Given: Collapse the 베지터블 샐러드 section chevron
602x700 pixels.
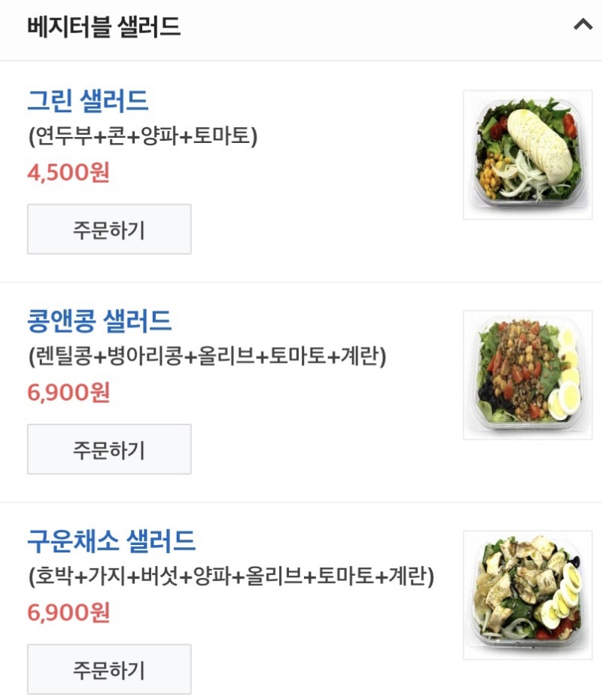Looking at the screenshot, I should click(x=582, y=24).
